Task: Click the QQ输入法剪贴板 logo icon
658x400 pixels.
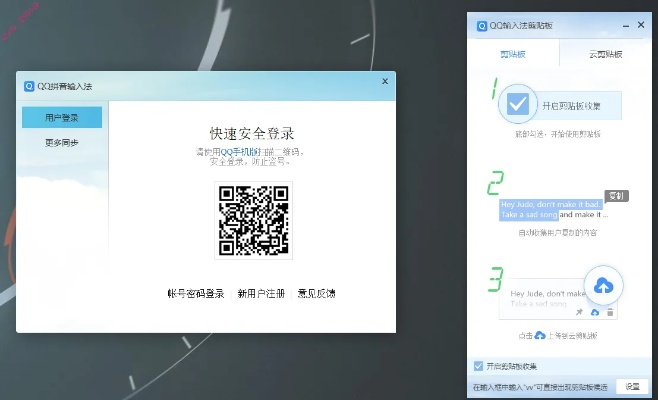Action: (481, 25)
